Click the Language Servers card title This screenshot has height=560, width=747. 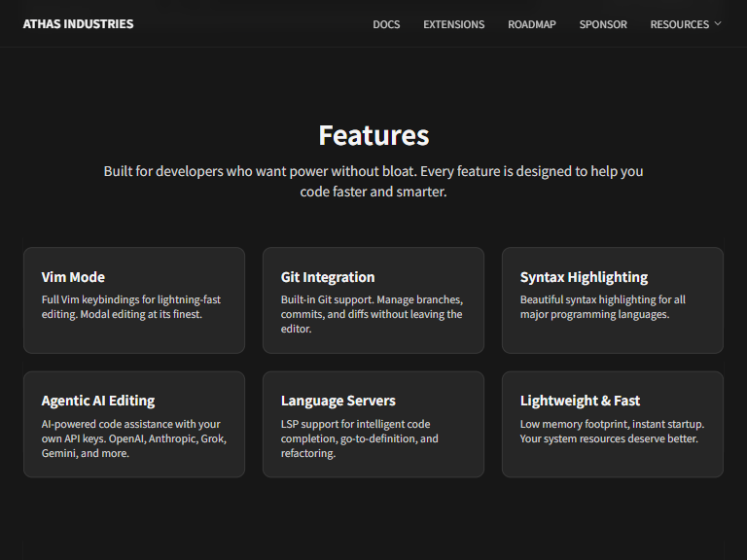338,401
